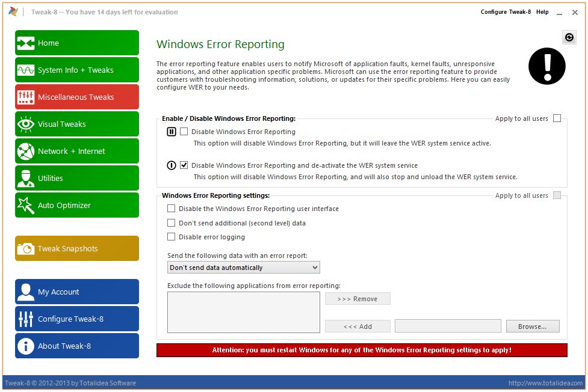Click the Home sidebar icon

26,43
